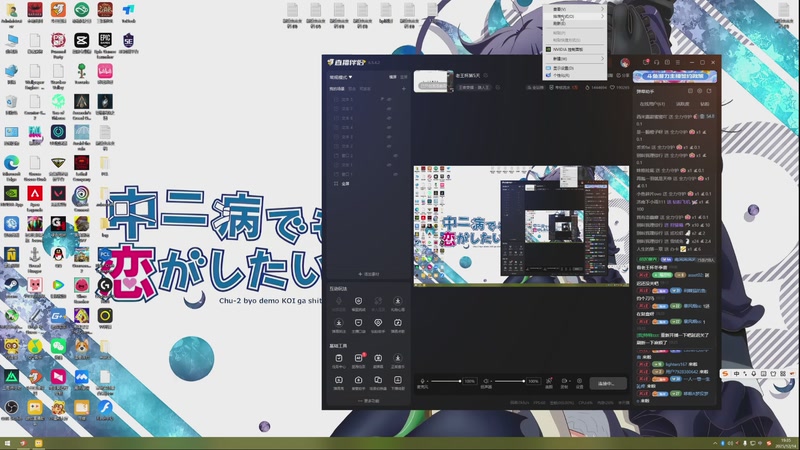This screenshot has height=450, width=800.
Task: Click the room cover thumbnail
Action: (x=433, y=82)
